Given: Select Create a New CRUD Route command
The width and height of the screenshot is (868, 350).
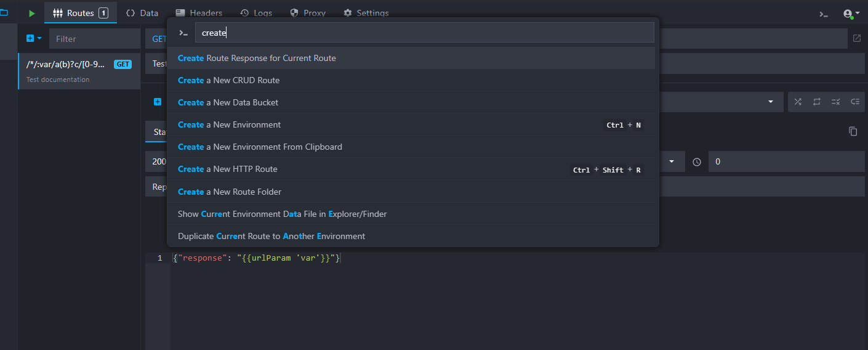Looking at the screenshot, I should click(228, 80).
